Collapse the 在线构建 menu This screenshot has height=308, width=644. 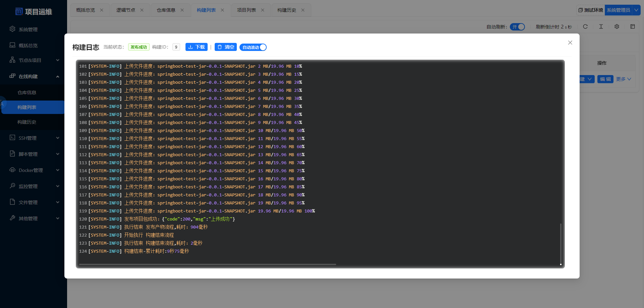(34, 76)
